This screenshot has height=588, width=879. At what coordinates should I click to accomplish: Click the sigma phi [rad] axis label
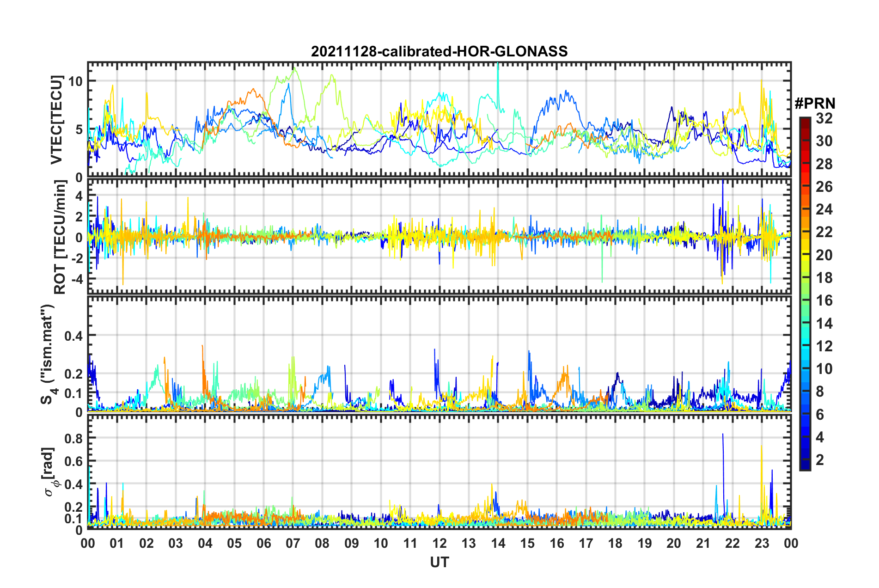click(x=49, y=472)
